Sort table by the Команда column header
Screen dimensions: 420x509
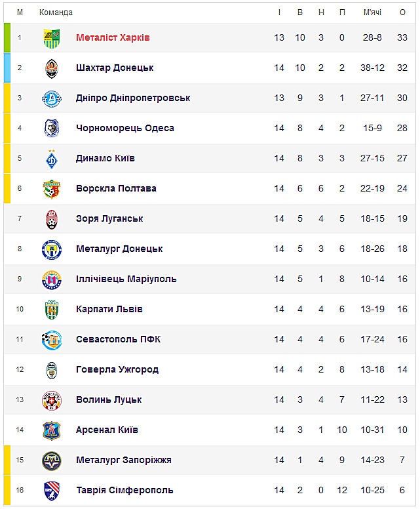[56, 12]
